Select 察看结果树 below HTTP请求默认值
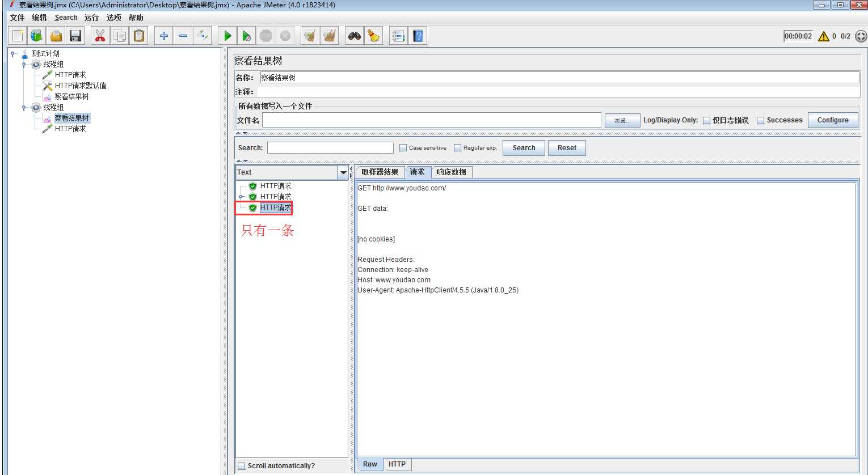This screenshot has height=475, width=868. pyautogui.click(x=71, y=97)
